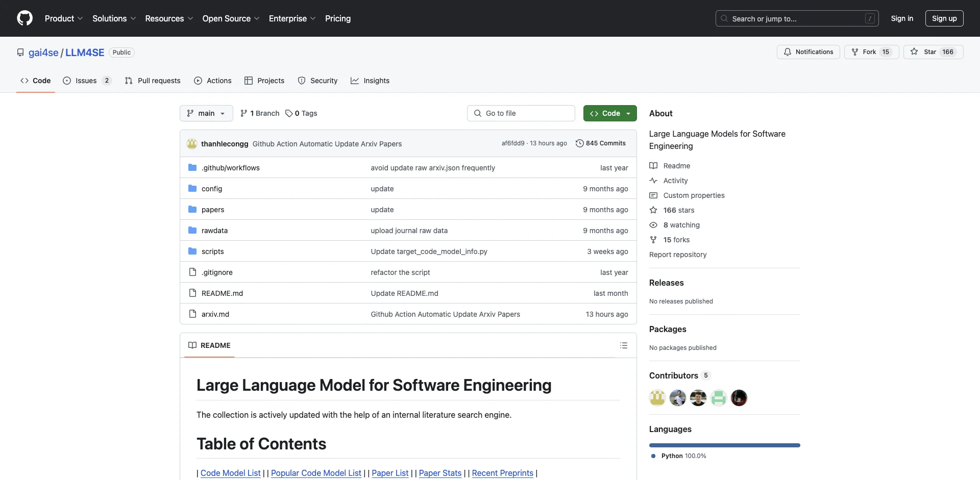Screen dimensions: 980x480
Task: Switch to the Code tab
Action: click(35, 81)
